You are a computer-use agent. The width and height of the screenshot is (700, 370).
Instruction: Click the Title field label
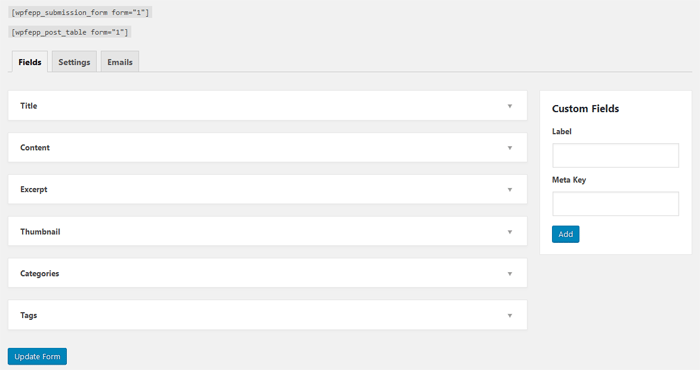[x=29, y=106]
